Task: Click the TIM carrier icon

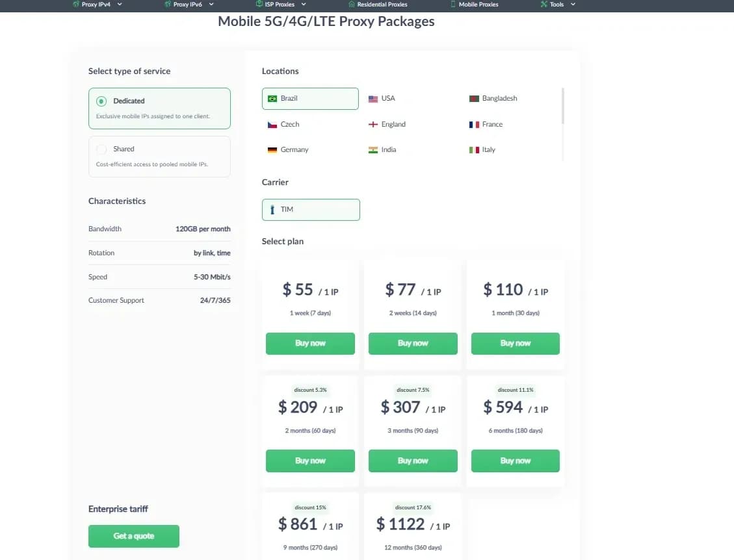Action: (x=272, y=209)
